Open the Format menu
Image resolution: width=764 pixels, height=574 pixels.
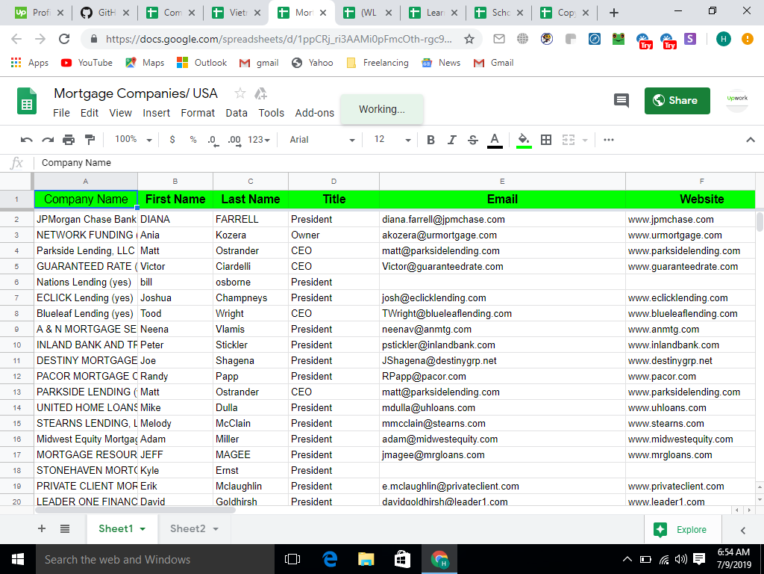click(197, 113)
